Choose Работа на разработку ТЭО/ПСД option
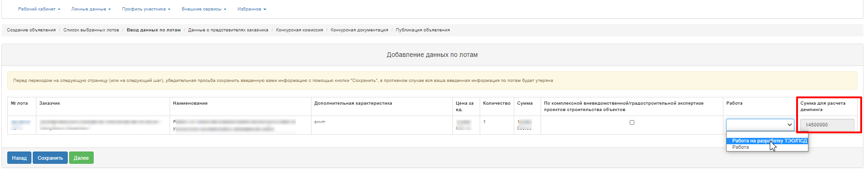Image resolution: width=868 pixels, height=182 pixels. click(769, 141)
